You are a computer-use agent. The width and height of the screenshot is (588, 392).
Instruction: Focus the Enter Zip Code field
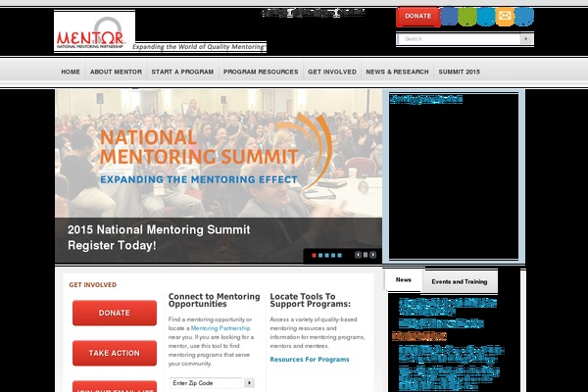[x=206, y=383]
